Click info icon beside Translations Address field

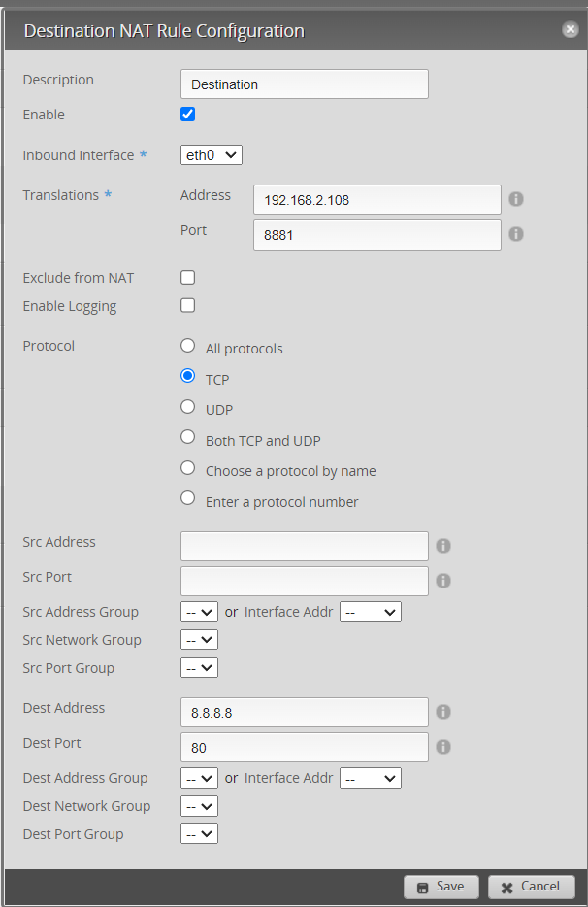[516, 199]
